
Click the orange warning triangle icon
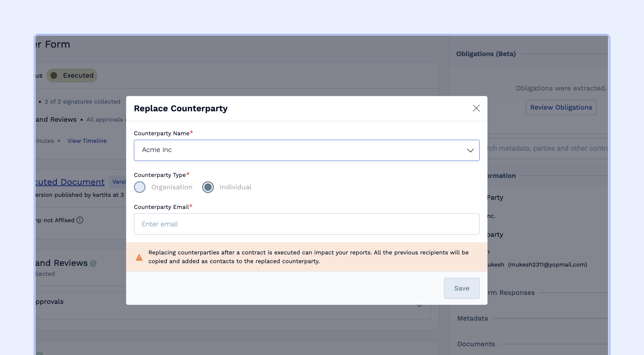coord(139,257)
